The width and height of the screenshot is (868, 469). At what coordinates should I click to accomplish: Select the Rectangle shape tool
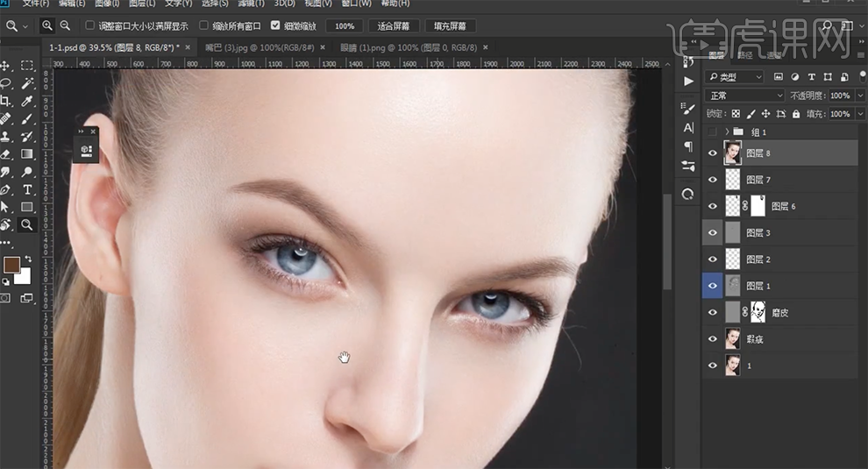[26, 208]
